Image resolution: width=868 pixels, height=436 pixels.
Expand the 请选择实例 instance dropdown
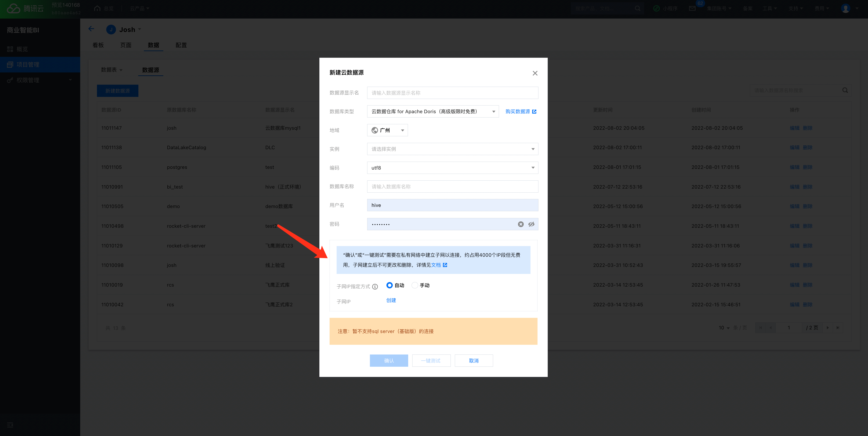click(x=452, y=149)
